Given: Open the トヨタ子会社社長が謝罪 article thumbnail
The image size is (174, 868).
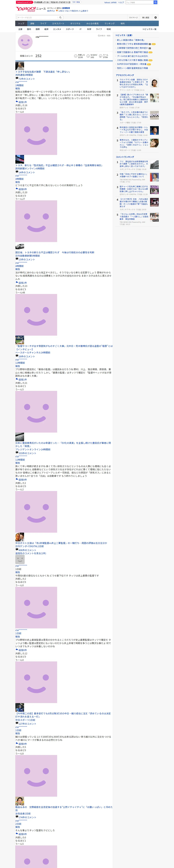Looking at the screenshot, I should coord(20,66).
